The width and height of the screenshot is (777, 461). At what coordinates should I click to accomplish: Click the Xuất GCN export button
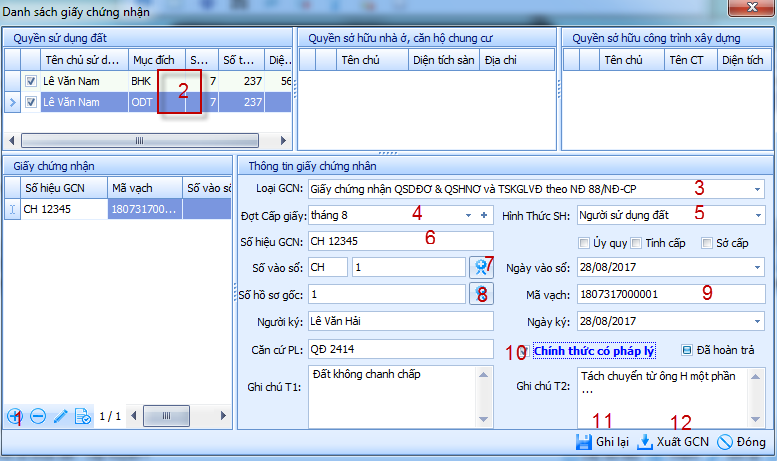[x=673, y=441]
